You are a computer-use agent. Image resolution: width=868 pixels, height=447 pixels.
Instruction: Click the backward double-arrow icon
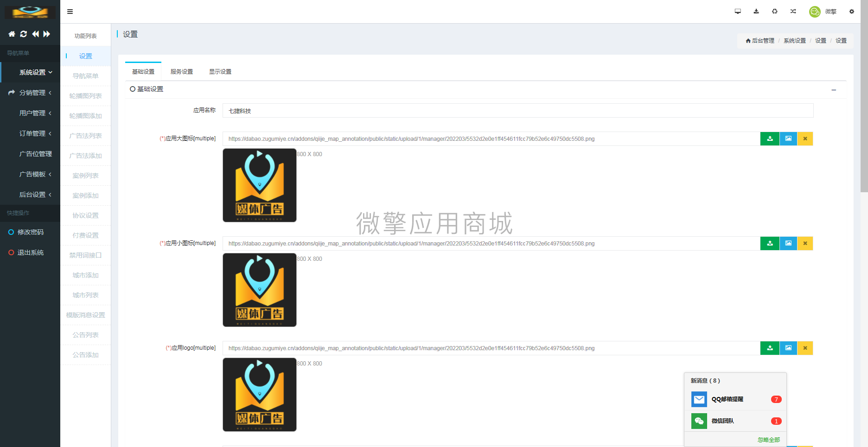coord(35,34)
